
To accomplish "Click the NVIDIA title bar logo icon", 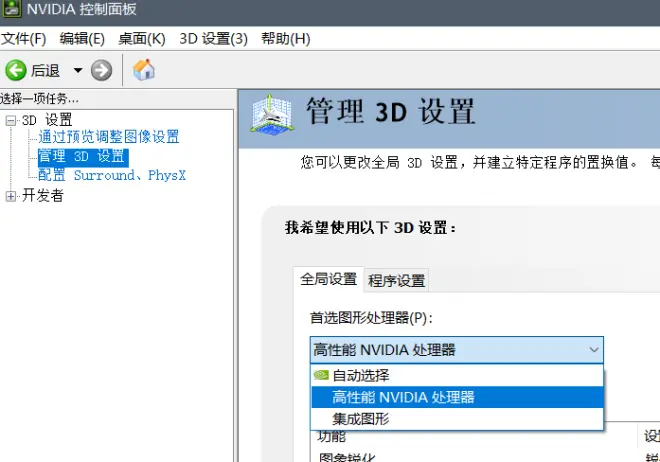I will [12, 8].
